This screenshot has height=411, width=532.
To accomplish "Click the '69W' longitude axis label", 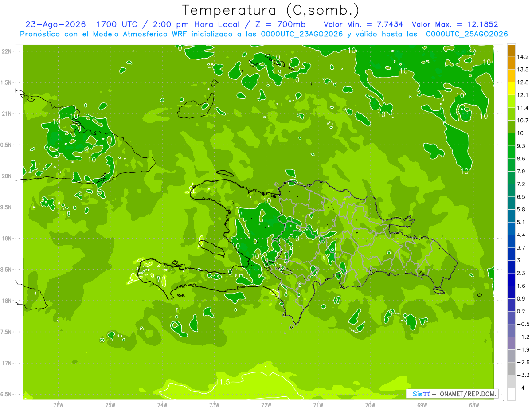I will [422, 405].
